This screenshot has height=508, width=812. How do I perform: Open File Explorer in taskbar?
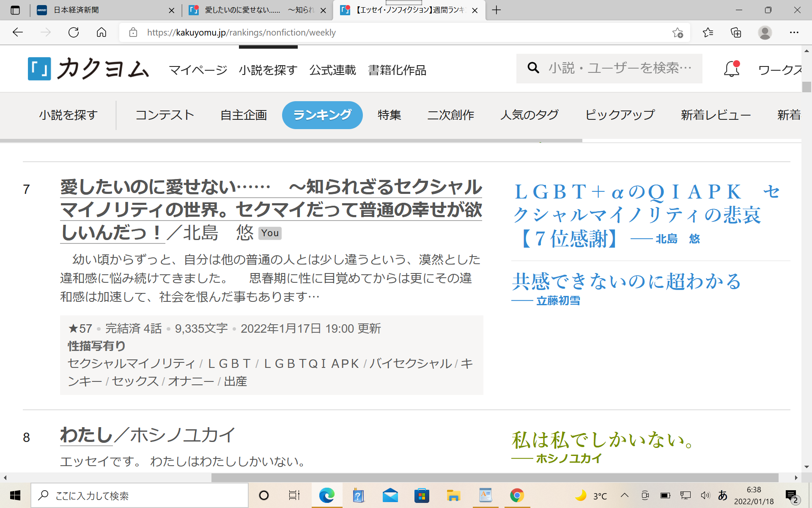(x=453, y=495)
